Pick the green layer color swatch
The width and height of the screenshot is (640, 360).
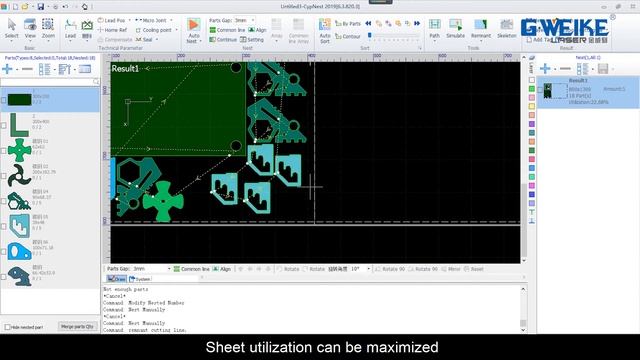532,89
